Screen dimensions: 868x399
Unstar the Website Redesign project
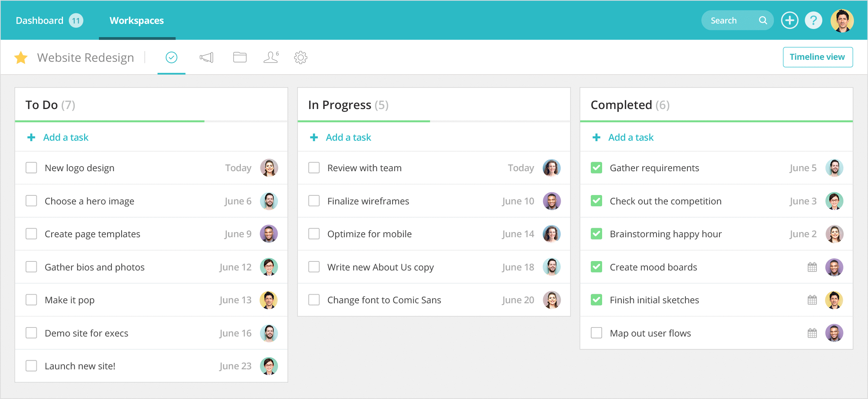point(21,57)
